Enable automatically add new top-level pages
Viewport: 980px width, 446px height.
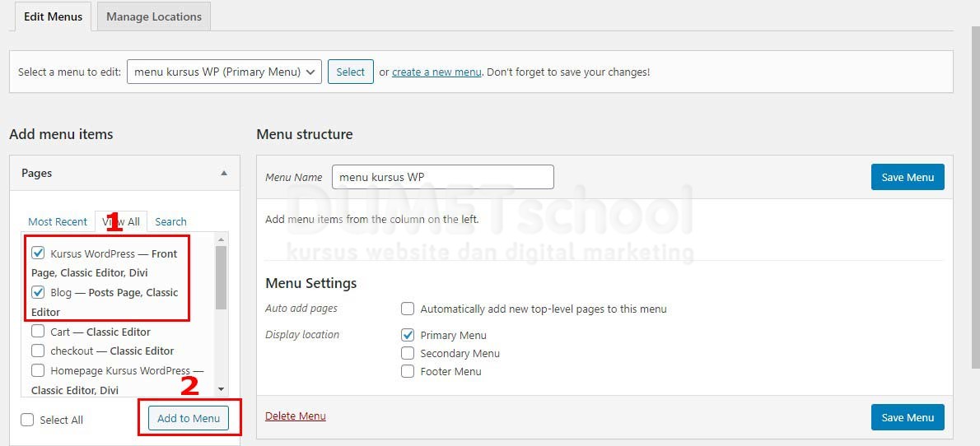(408, 309)
